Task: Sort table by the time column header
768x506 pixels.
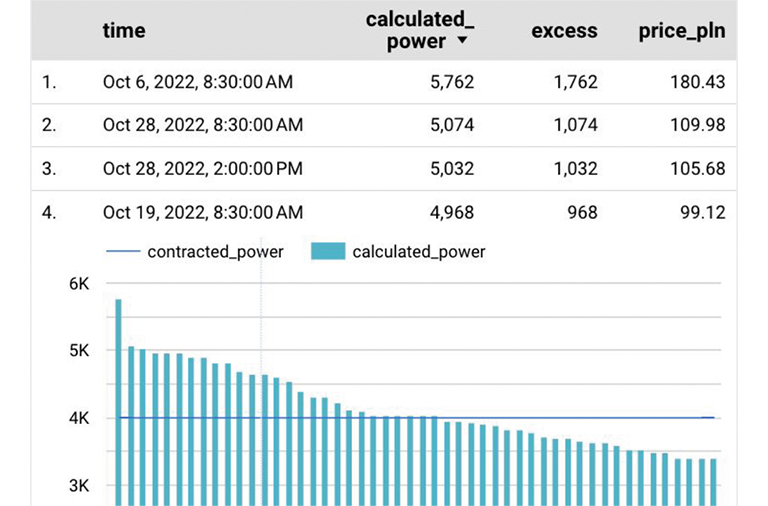Action: [123, 31]
